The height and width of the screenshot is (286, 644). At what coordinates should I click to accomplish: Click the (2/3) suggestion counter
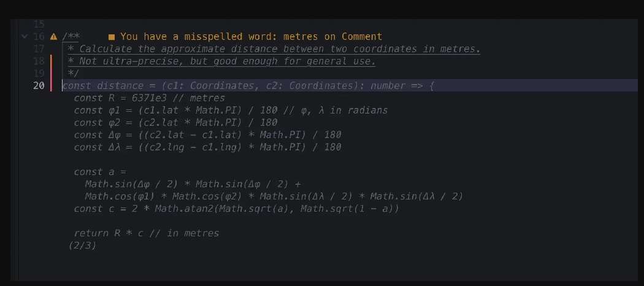click(x=83, y=245)
